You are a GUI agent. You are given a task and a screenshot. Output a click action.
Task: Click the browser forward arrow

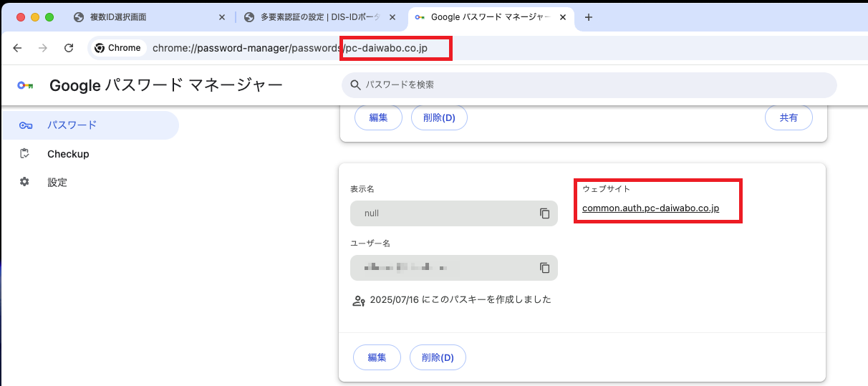pos(43,48)
